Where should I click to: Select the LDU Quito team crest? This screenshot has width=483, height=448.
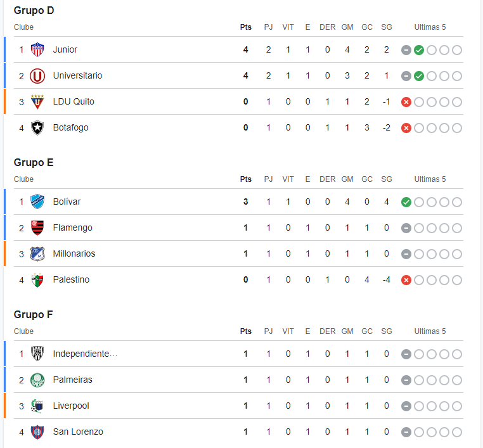tap(37, 101)
